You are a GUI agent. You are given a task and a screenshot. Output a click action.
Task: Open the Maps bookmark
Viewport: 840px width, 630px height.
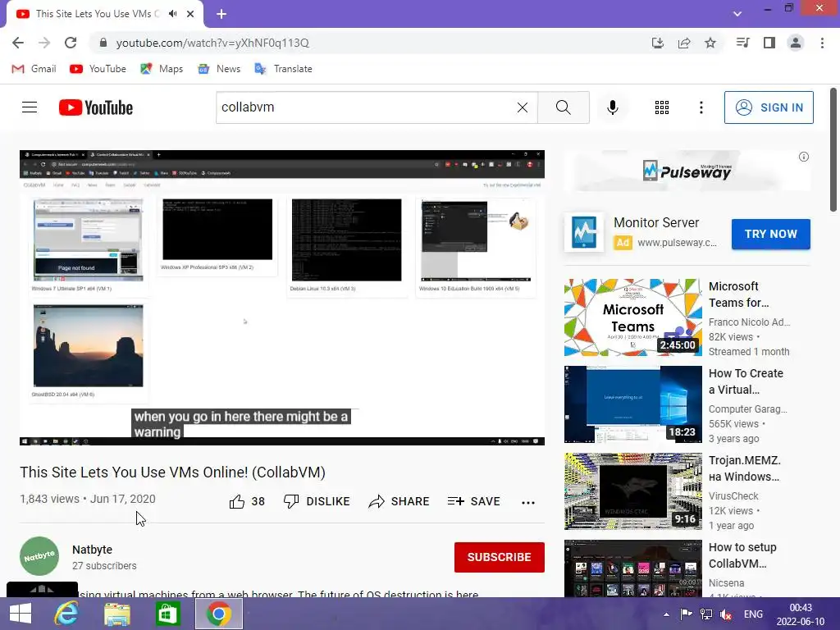pos(162,69)
